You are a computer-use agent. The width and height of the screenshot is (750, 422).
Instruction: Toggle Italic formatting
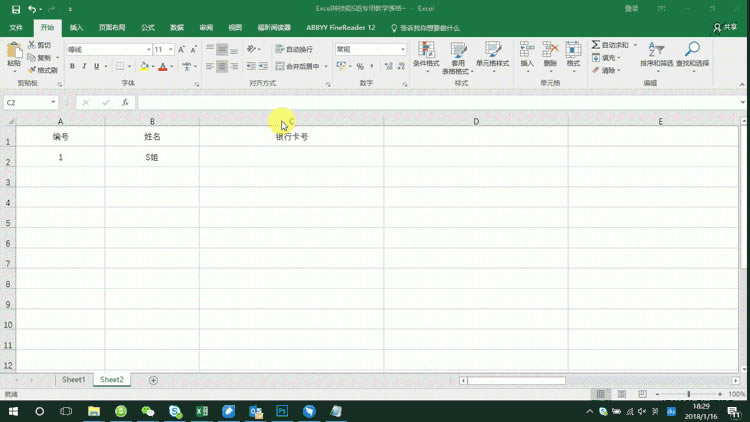point(85,67)
